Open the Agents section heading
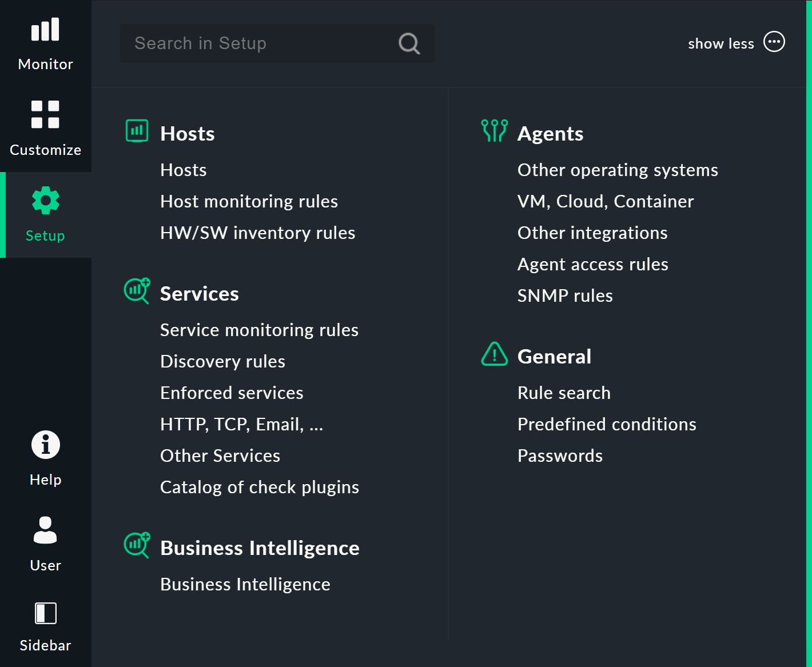The height and width of the screenshot is (667, 812). pos(551,134)
